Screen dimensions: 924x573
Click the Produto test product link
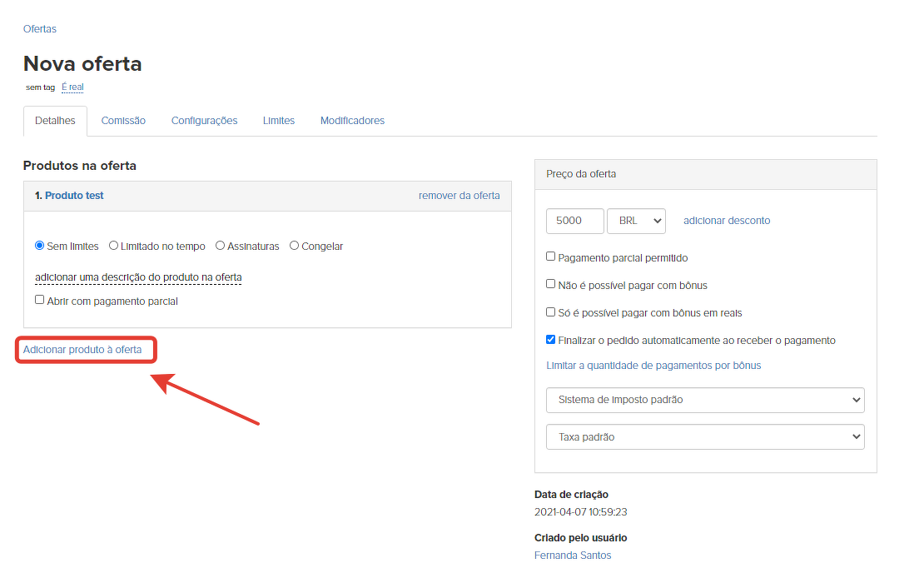74,196
